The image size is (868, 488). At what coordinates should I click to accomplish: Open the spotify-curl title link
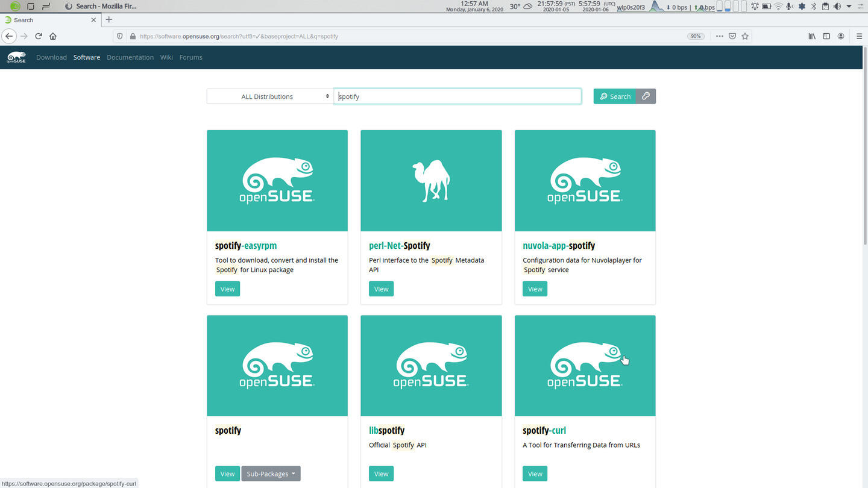tap(544, 430)
